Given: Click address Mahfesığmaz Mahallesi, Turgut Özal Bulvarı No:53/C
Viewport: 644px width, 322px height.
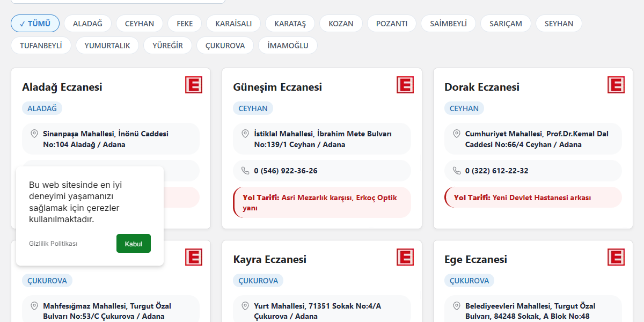Looking at the screenshot, I should (x=107, y=311).
